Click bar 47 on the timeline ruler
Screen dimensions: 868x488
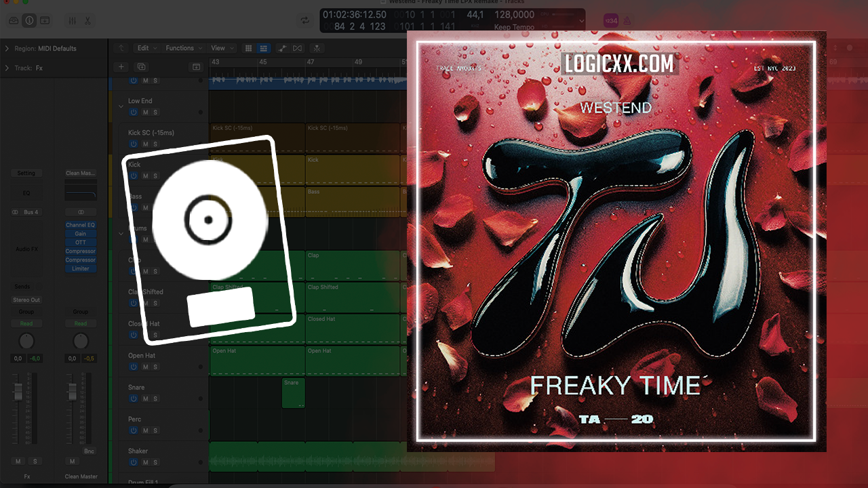tap(310, 62)
